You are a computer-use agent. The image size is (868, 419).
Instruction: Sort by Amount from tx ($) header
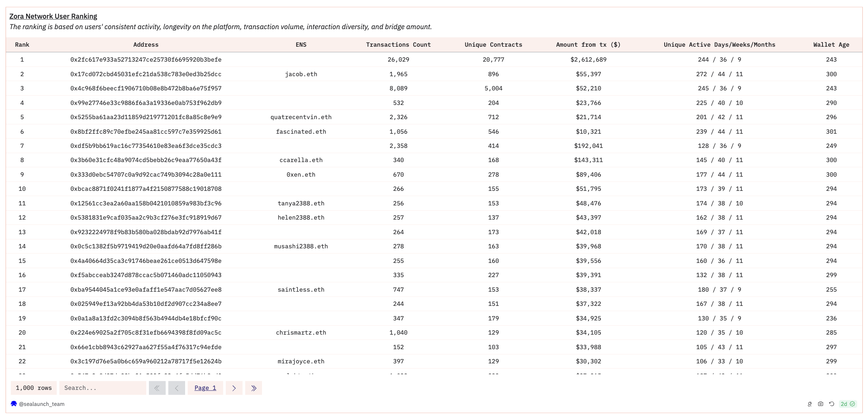(588, 45)
